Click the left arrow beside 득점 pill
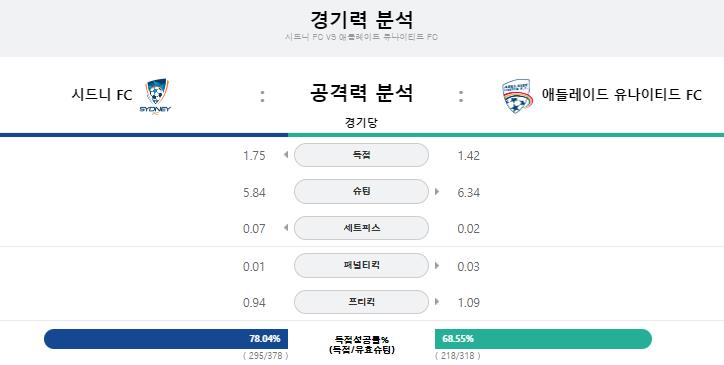The width and height of the screenshot is (724, 365). click(x=286, y=155)
